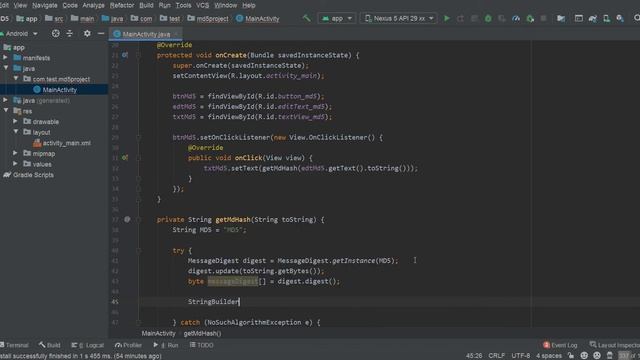Screen dimensions: 640x360
Task: Open the Terminal tool window
Action: point(15,345)
